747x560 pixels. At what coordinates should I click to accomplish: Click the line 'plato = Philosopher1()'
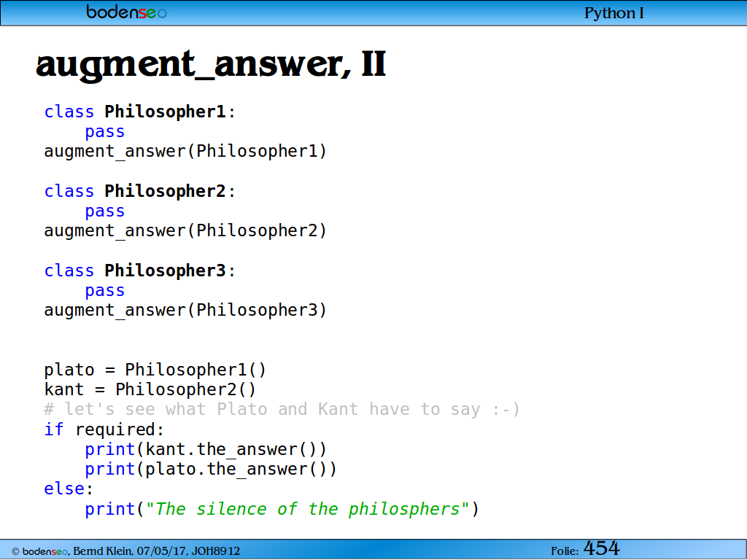(x=155, y=370)
